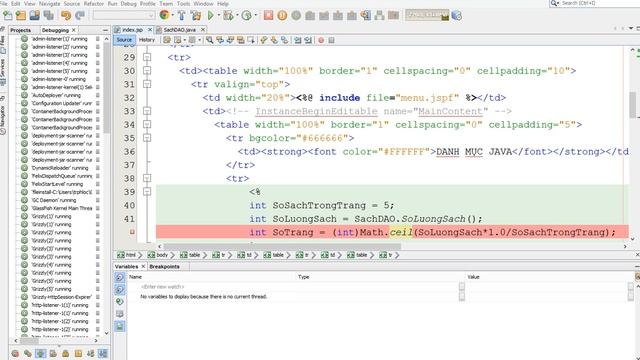The width and height of the screenshot is (640, 360).
Task: Toggle the second watch icon in Variables sidebar
Action: tap(120, 289)
